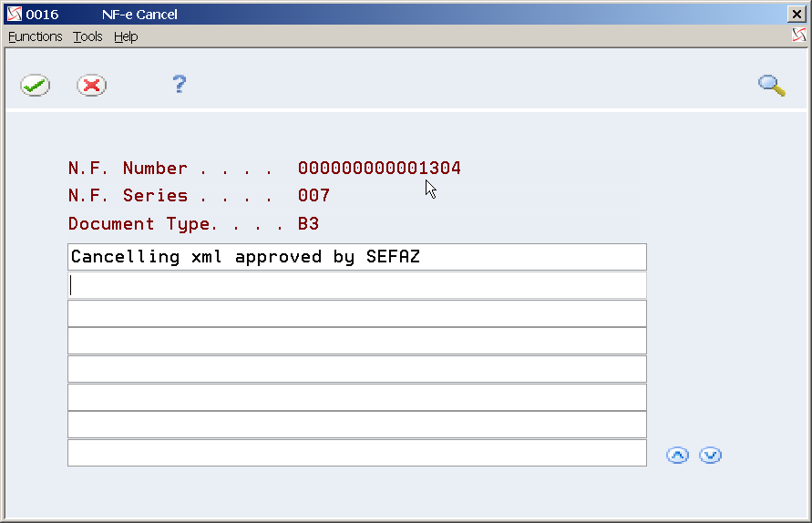
Task: Click the 'N.F. Number' label
Action: pyautogui.click(x=128, y=168)
